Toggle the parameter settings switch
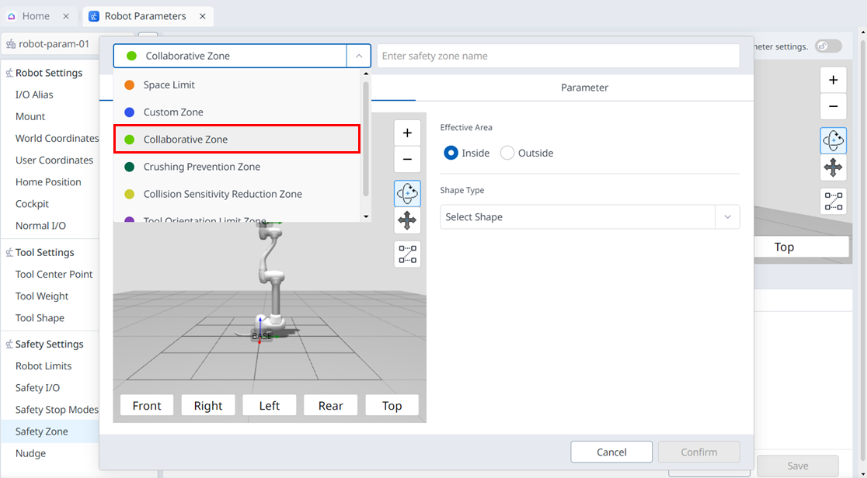This screenshot has height=478, width=867. click(x=827, y=46)
